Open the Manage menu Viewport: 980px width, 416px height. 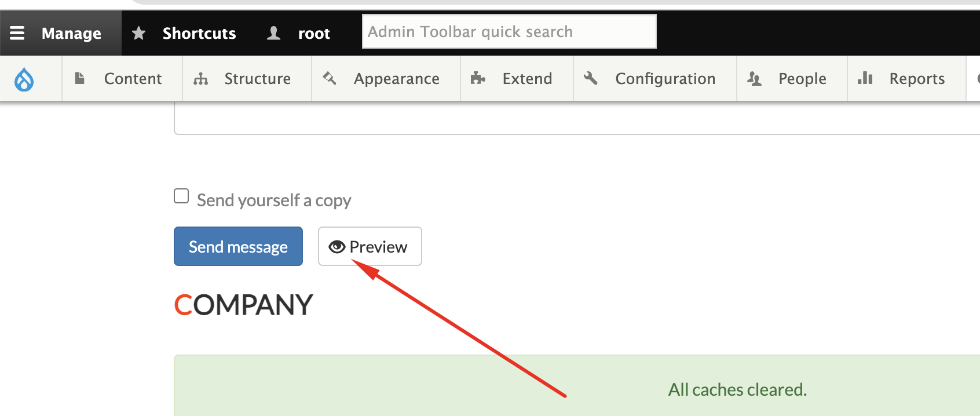(71, 32)
